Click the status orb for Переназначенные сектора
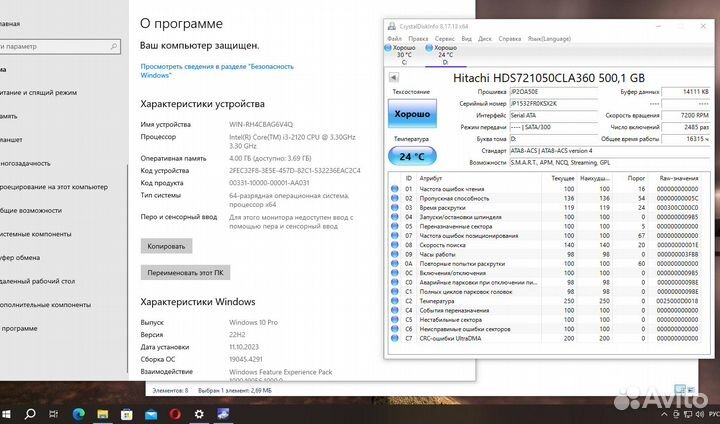 click(x=394, y=226)
